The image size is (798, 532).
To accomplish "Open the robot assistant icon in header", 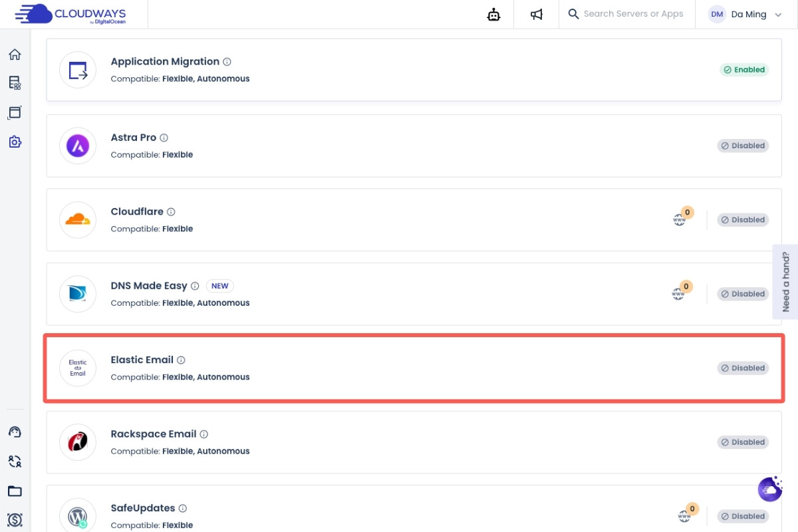I will point(493,15).
